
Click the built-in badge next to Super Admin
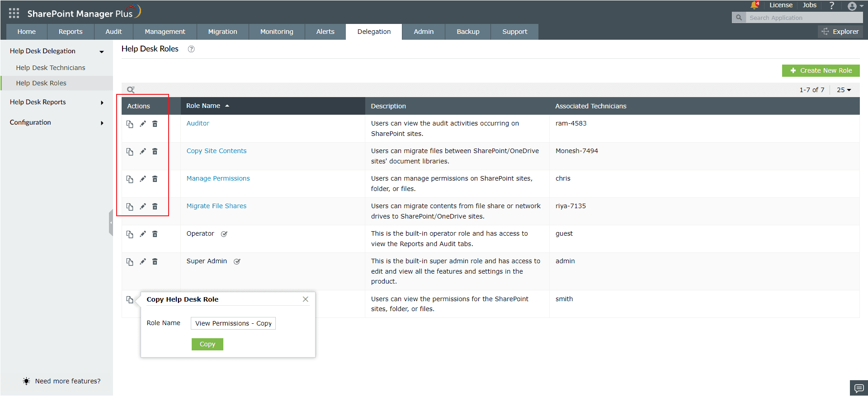[x=237, y=261]
